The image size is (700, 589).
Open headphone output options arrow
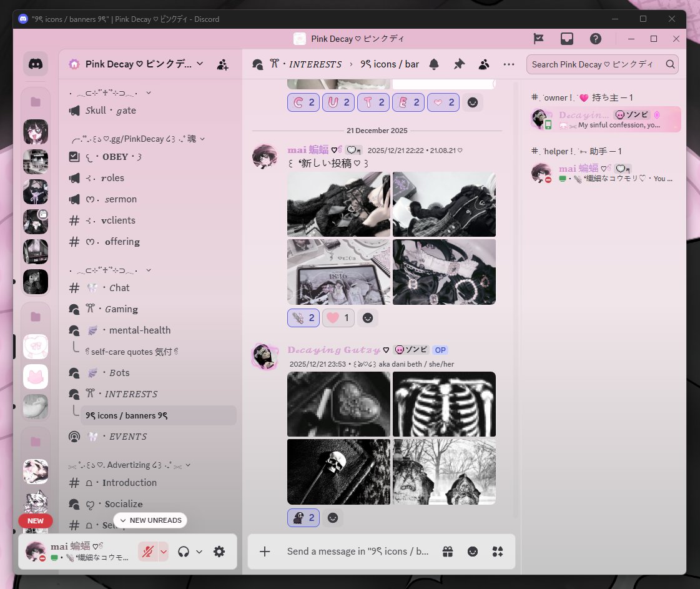tap(199, 552)
